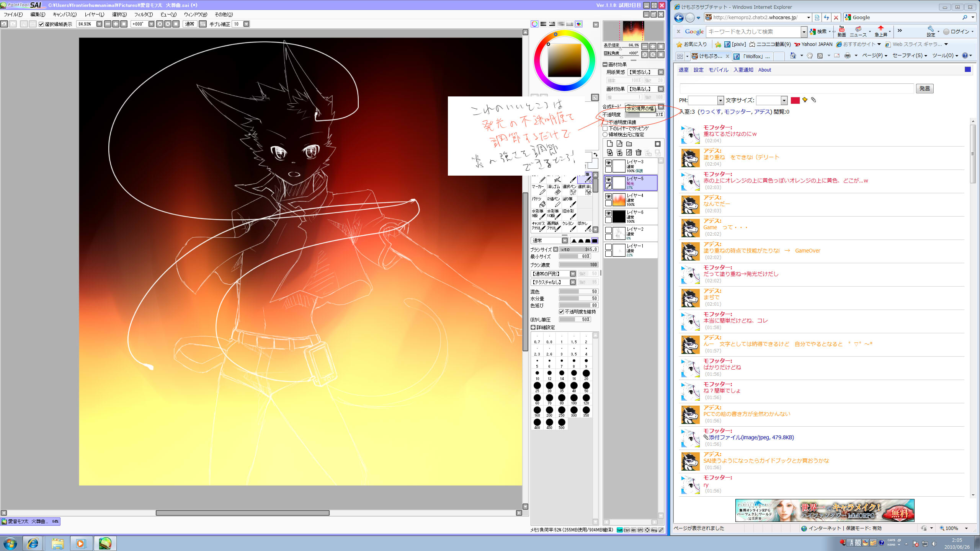Image resolution: width=980 pixels, height=551 pixels.
Task: Select the 消しゴム eraser tool
Action: pyautogui.click(x=554, y=189)
